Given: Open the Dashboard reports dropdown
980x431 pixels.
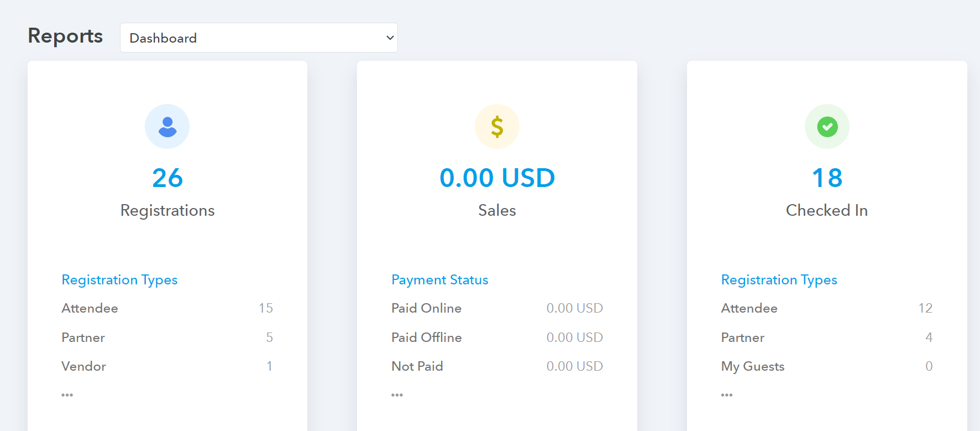Looking at the screenshot, I should (259, 38).
